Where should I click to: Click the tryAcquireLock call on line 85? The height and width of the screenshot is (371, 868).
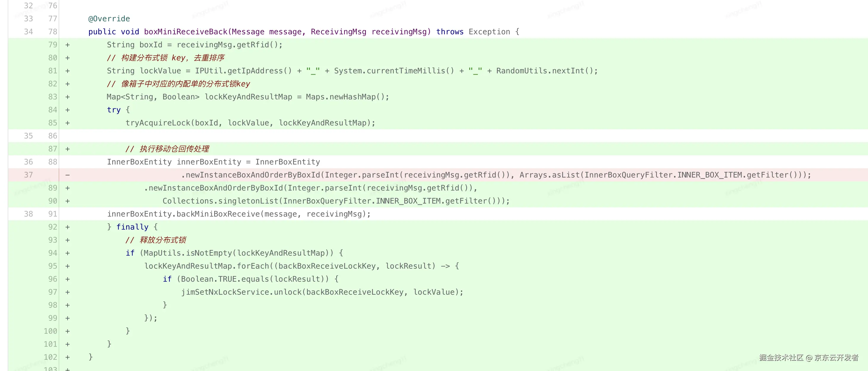[x=158, y=123]
